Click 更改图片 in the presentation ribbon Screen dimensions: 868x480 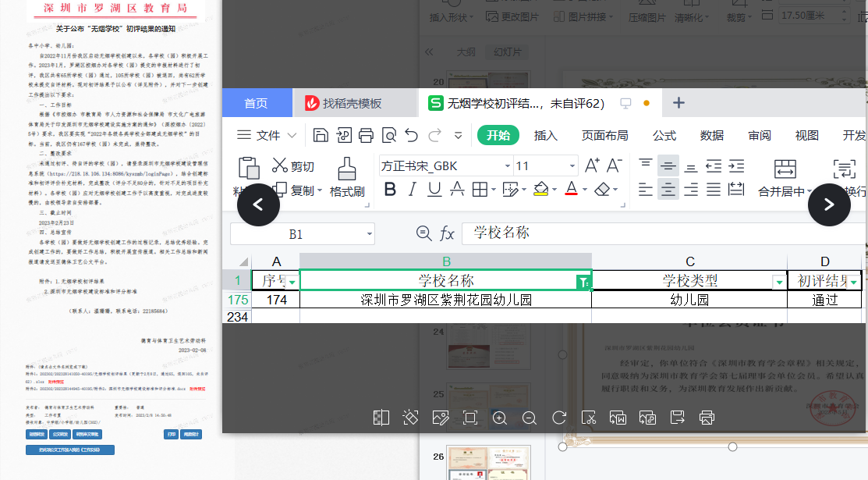(512, 16)
